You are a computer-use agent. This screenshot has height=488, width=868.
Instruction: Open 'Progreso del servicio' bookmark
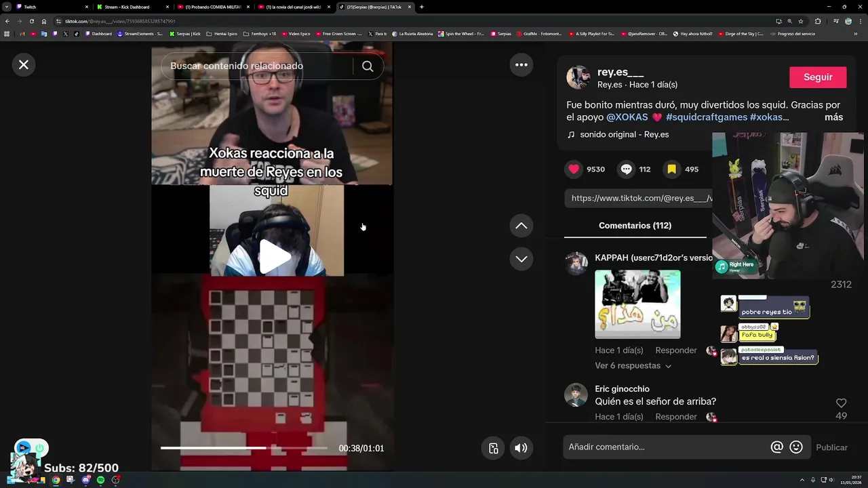tap(793, 34)
